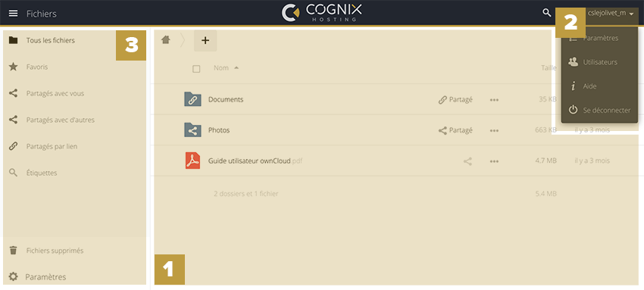Go to home folder via house icon
The width and height of the screenshot is (644, 290).
pos(166,40)
